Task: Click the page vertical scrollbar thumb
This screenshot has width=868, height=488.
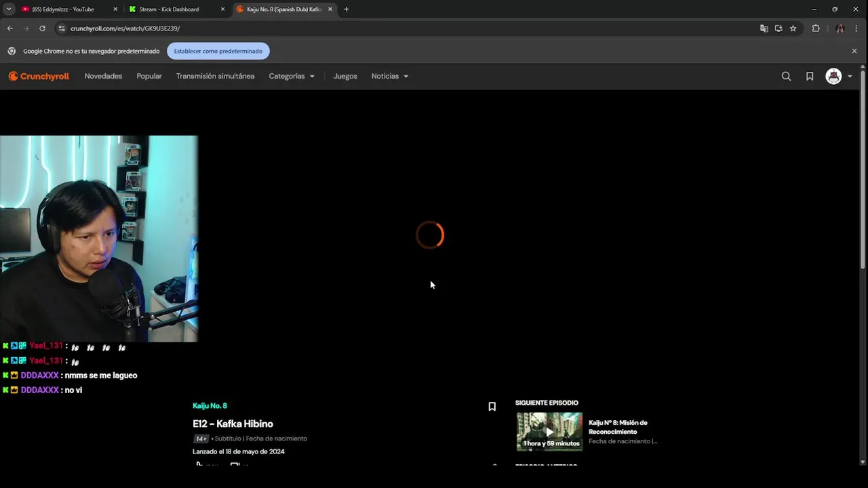Action: (x=863, y=169)
